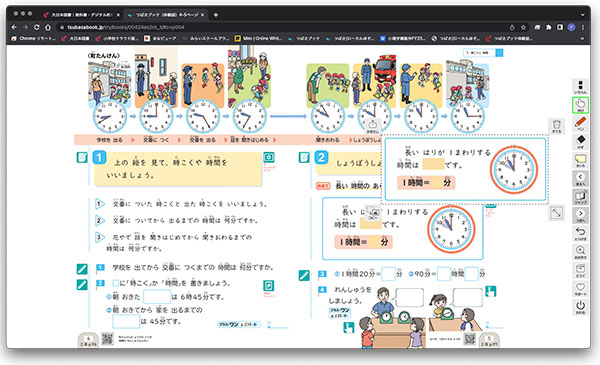600x365 pixels.
Task: Go to the previous page with the left chevron
Action: [x=580, y=178]
